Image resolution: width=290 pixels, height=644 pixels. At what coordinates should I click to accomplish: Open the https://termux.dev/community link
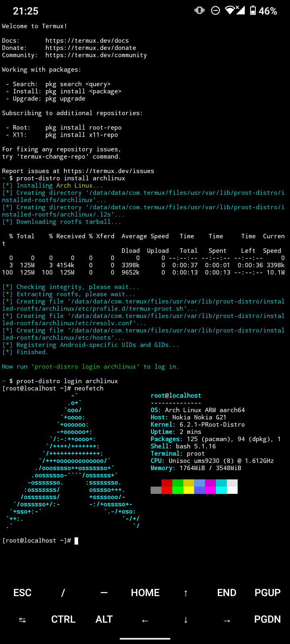click(x=96, y=55)
